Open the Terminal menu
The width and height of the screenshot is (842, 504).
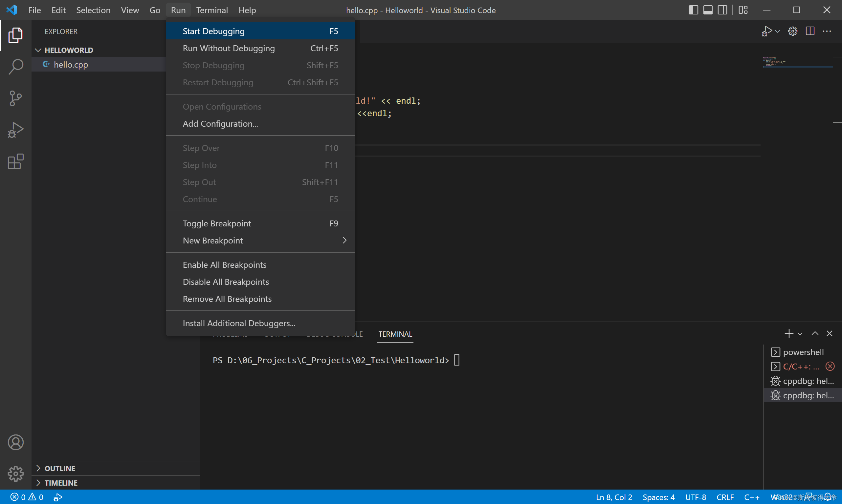[x=212, y=10]
